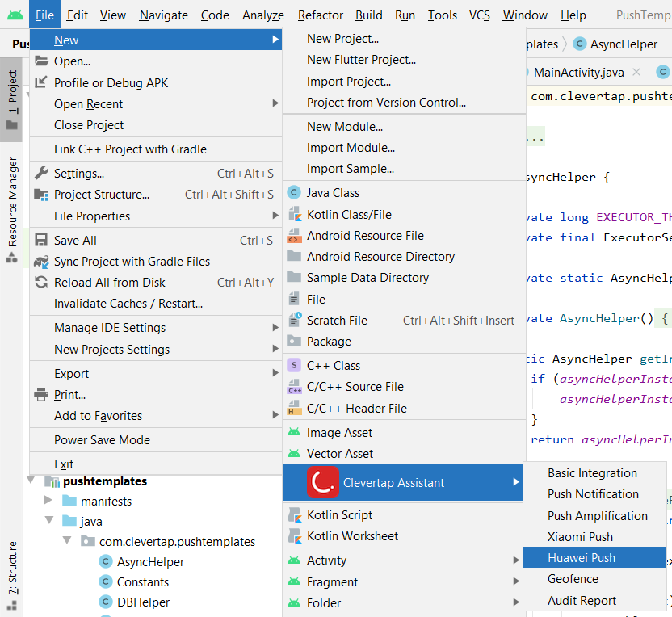The height and width of the screenshot is (617, 672).
Task: Choose New Flutter Project menu entry
Action: tap(404, 60)
